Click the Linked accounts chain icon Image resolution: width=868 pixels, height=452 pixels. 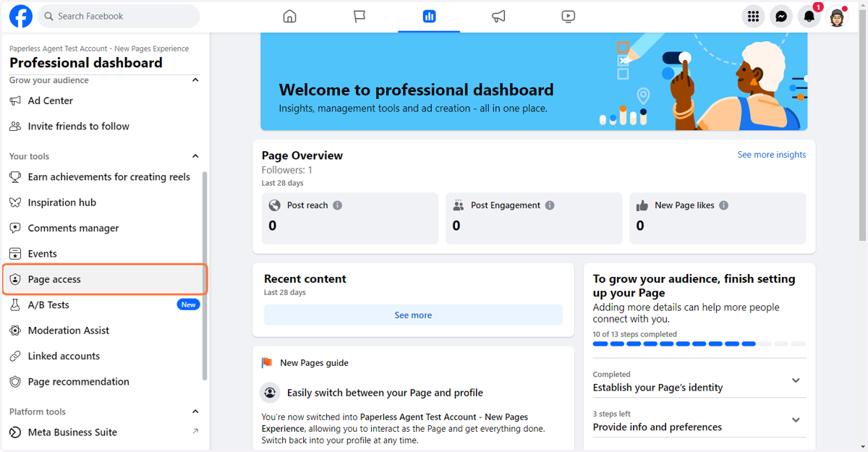point(15,356)
